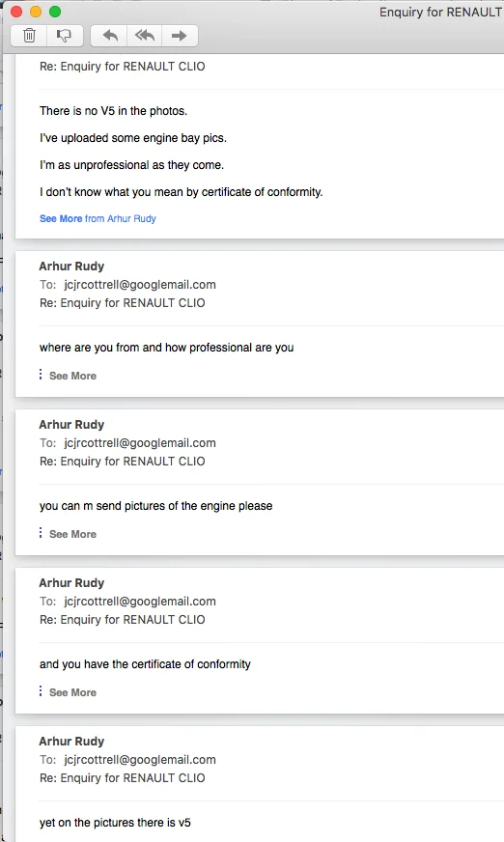
Task: Click the yellow minimize window button
Action: [36, 12]
